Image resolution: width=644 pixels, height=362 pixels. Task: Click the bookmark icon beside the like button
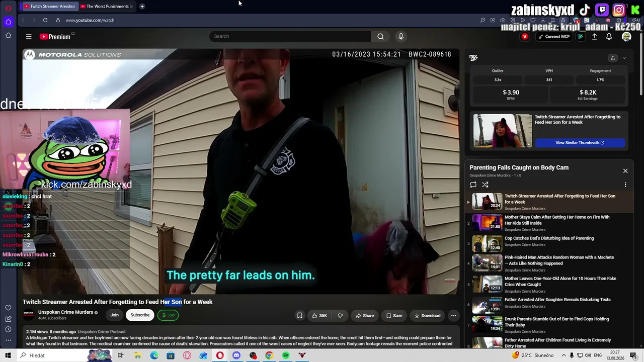(299, 316)
